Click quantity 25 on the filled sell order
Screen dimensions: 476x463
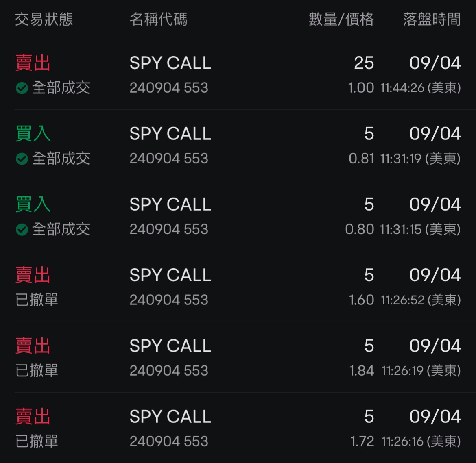click(x=364, y=63)
